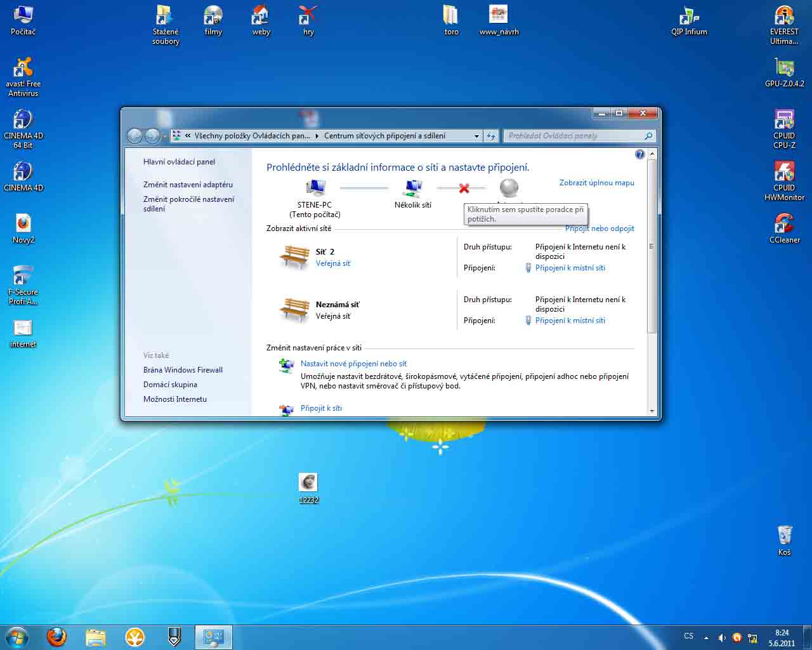Show hidden system tray icons arrow
Image resolution: width=812 pixels, height=650 pixels.
tap(706, 637)
